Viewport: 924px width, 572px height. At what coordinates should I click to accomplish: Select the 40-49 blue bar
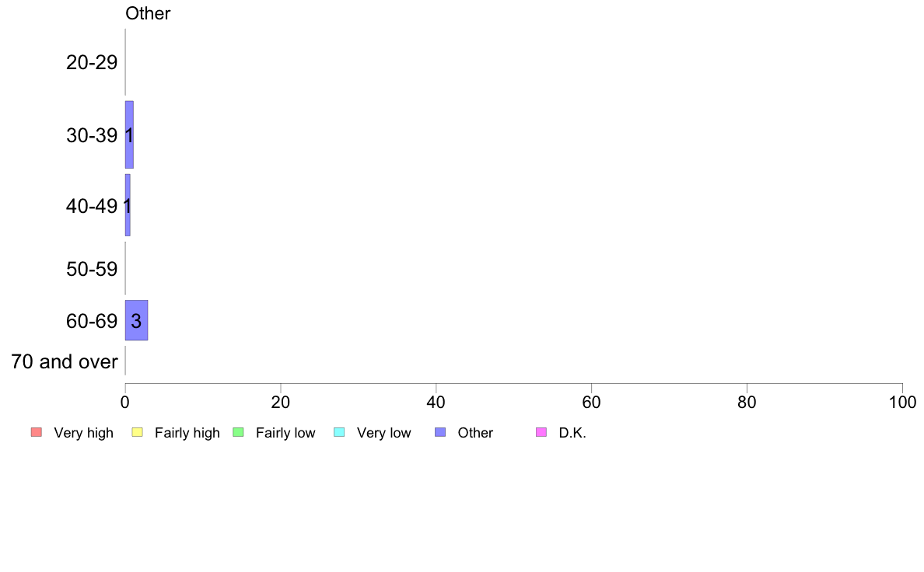(128, 205)
